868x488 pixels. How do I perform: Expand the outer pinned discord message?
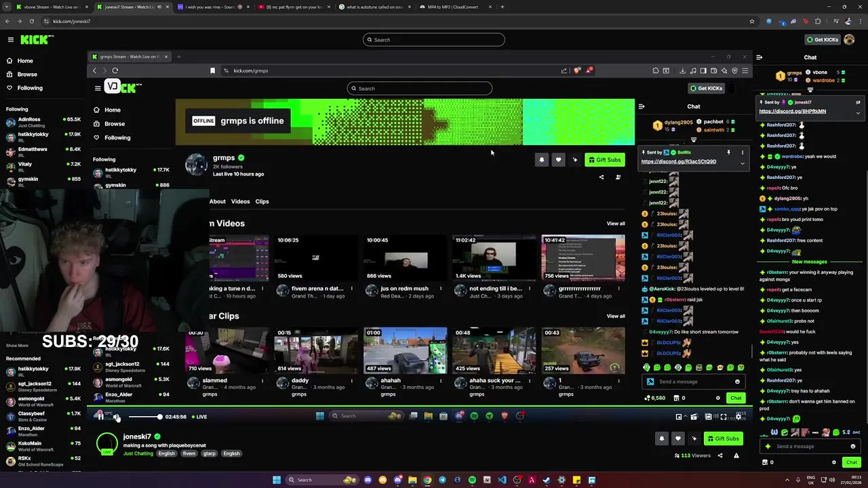click(x=858, y=113)
